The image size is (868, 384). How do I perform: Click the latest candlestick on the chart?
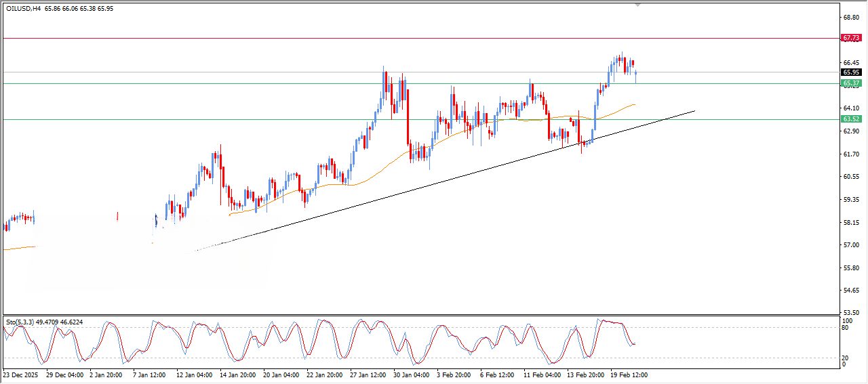pyautogui.click(x=635, y=74)
